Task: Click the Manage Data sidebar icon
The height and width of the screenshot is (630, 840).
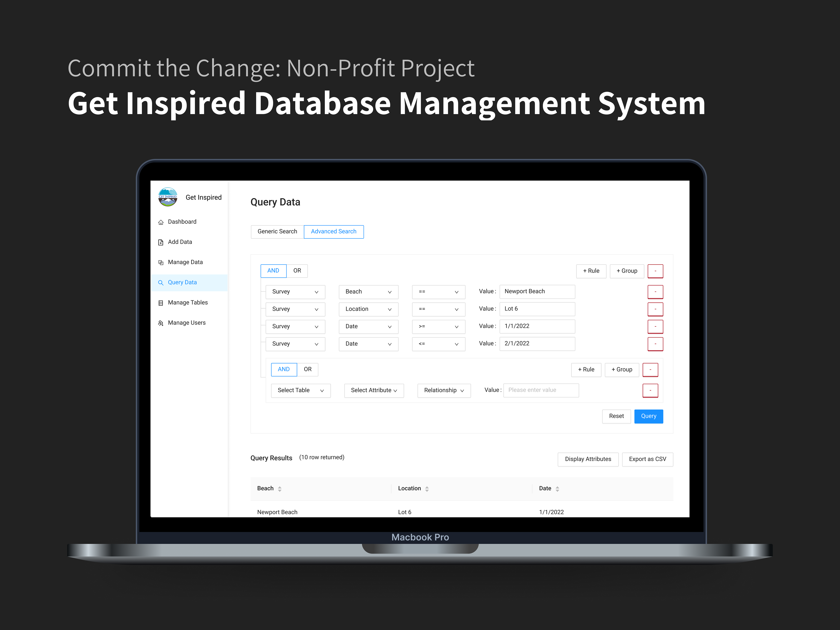Action: click(x=161, y=262)
